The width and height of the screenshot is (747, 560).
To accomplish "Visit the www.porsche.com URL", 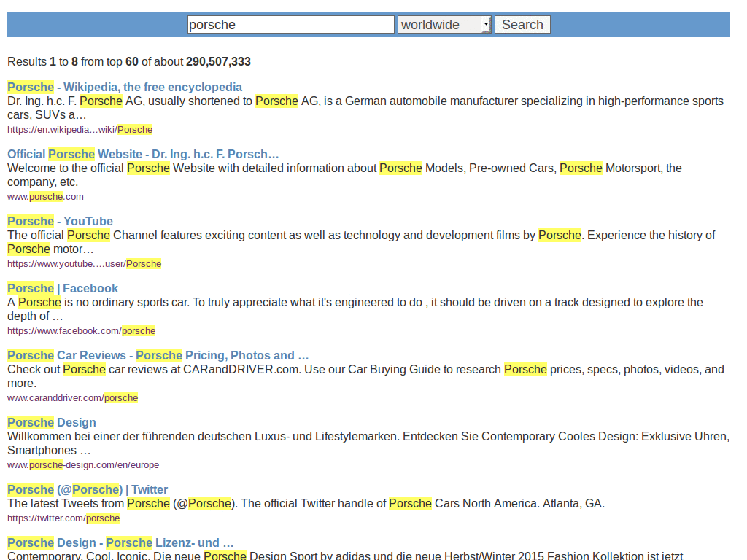I will pos(45,197).
